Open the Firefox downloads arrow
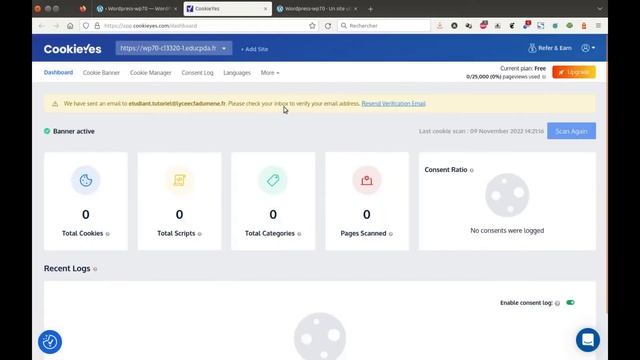Image resolution: width=640 pixels, height=360 pixels. pos(440,26)
